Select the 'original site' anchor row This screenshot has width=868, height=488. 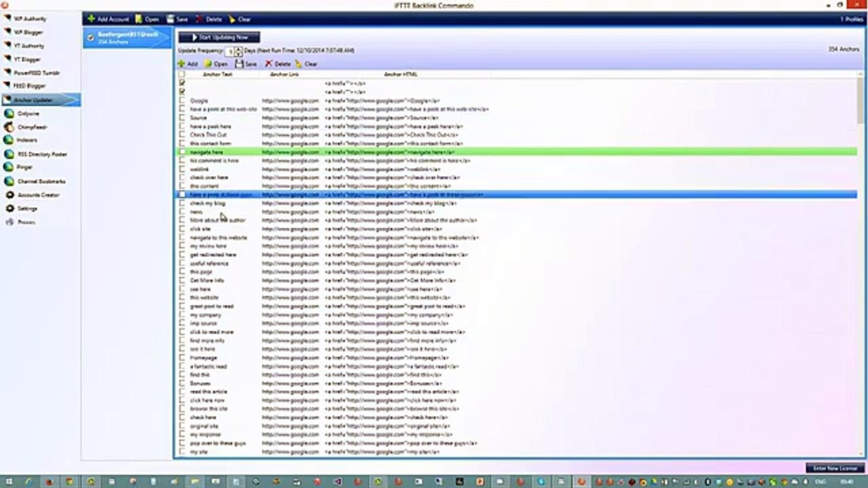(x=517, y=426)
